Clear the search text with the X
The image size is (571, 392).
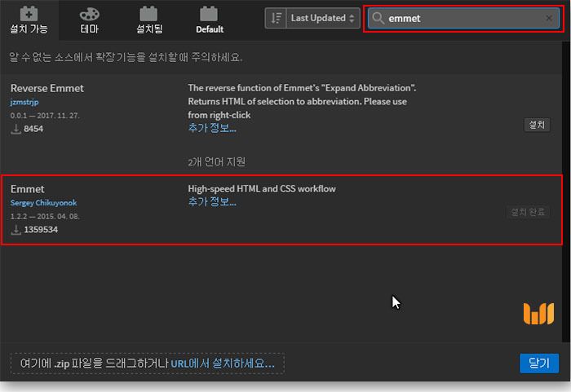point(549,18)
